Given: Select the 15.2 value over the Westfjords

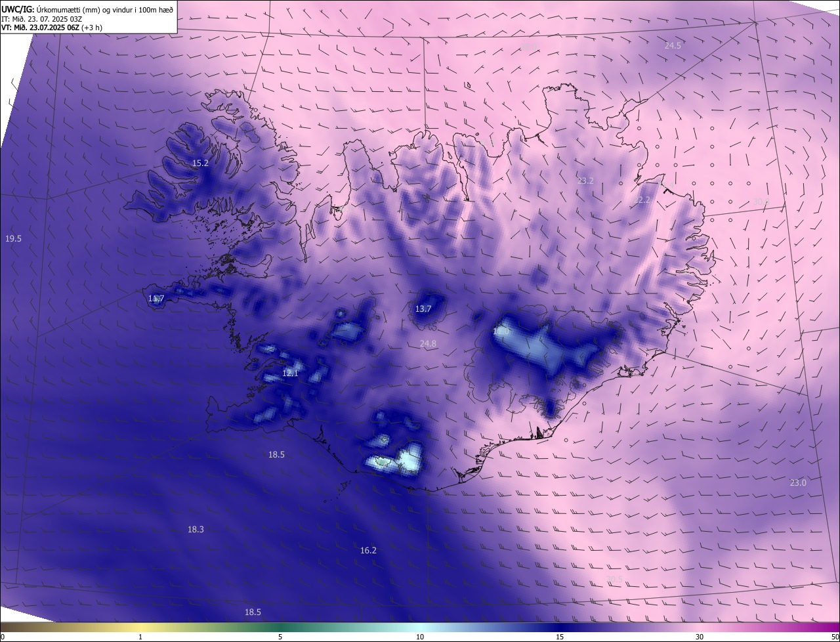Looking at the screenshot, I should pyautogui.click(x=200, y=163).
